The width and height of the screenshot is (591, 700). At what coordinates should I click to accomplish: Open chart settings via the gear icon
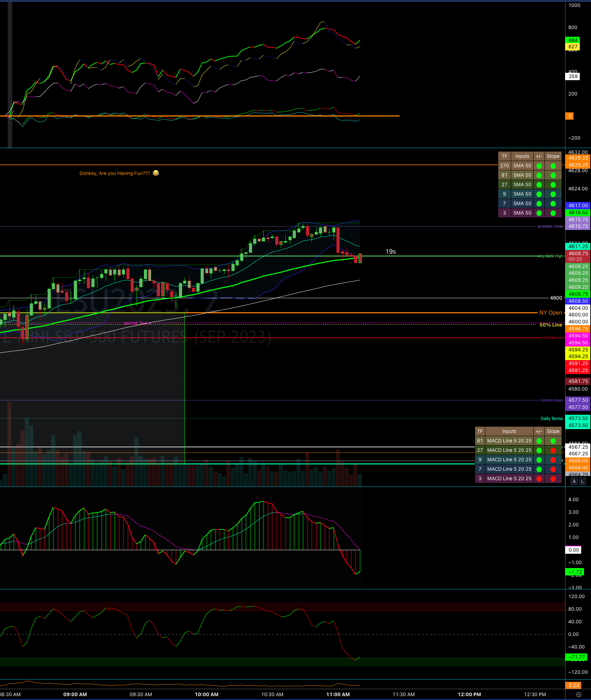coord(578,695)
